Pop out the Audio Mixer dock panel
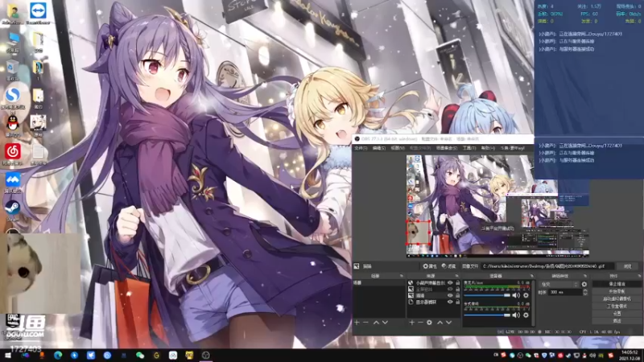 coord(531,276)
